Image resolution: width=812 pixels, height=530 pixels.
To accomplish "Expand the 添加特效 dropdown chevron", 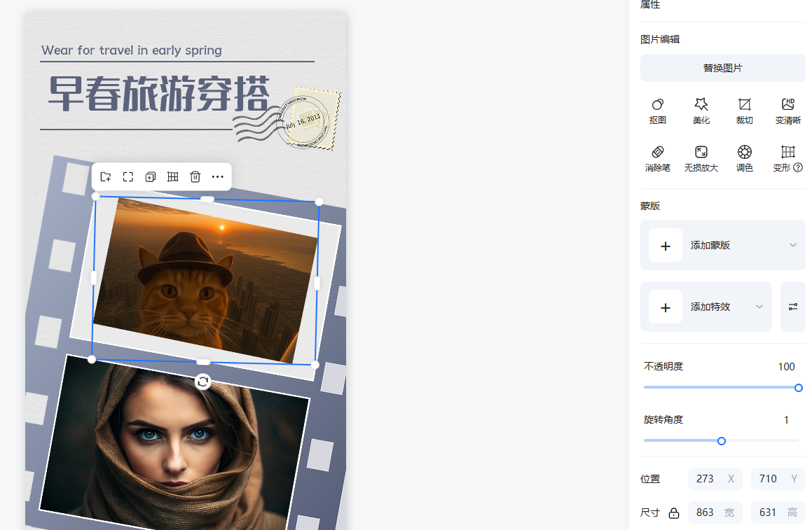I will pyautogui.click(x=759, y=307).
